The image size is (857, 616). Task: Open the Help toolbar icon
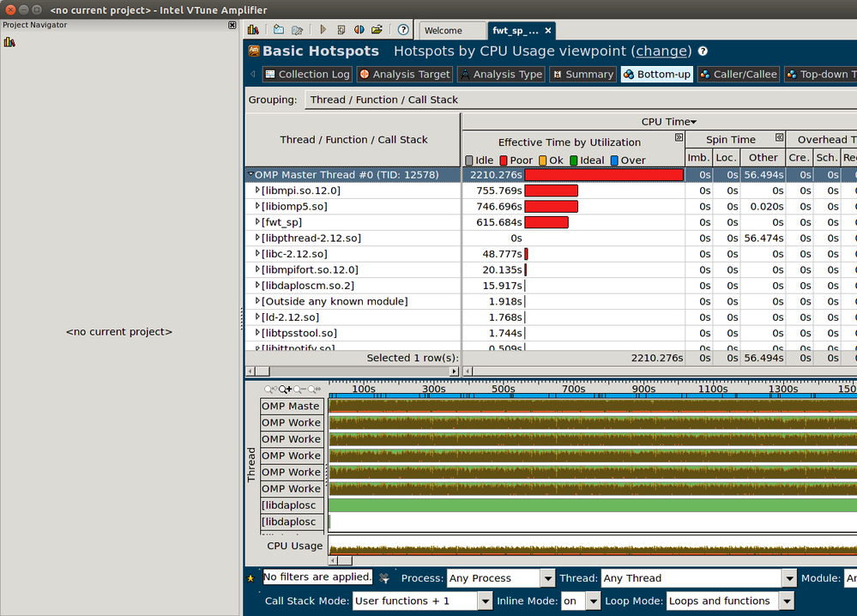coord(403,29)
